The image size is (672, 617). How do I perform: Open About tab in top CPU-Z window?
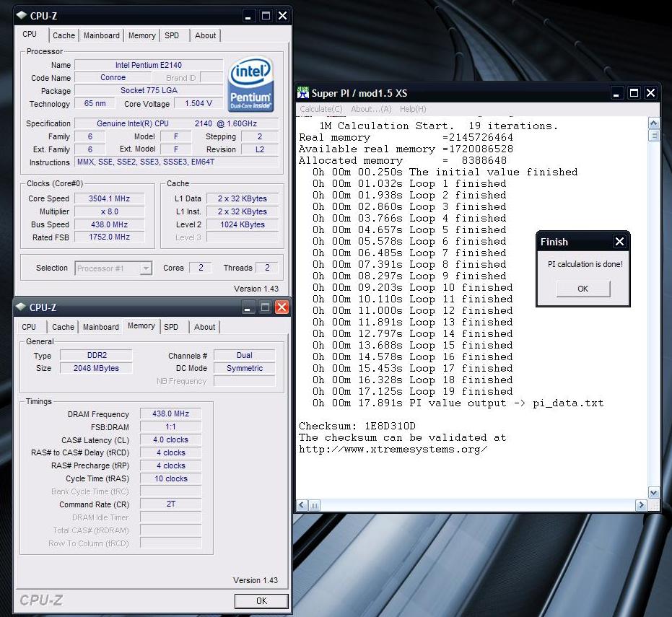(x=205, y=35)
